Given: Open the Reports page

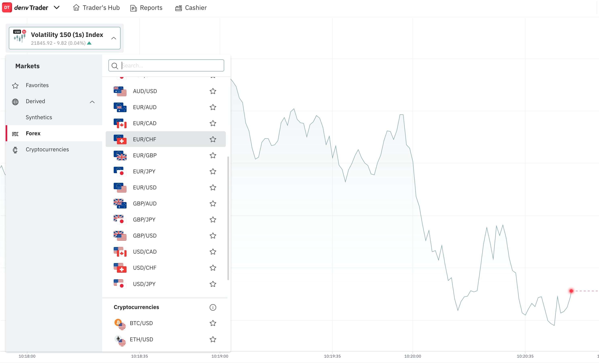Looking at the screenshot, I should pos(146,8).
